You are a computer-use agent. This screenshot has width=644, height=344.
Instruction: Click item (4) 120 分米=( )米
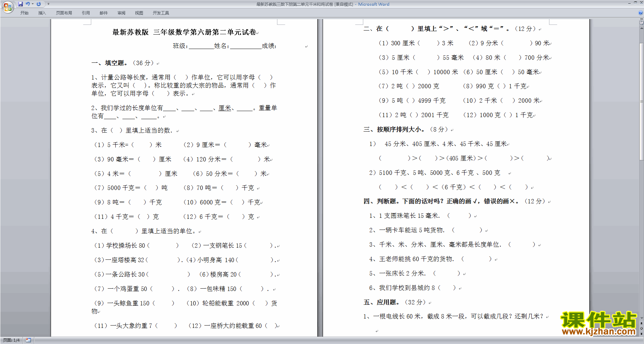click(226, 159)
